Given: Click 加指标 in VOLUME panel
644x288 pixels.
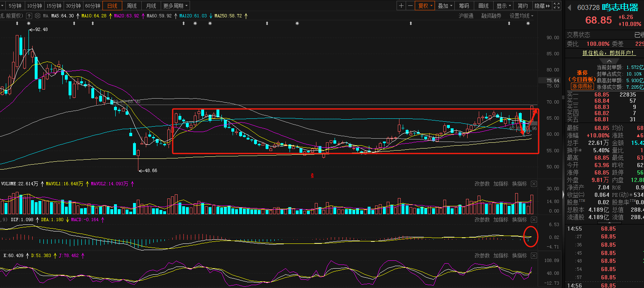Looking at the screenshot, I should pos(501,184).
